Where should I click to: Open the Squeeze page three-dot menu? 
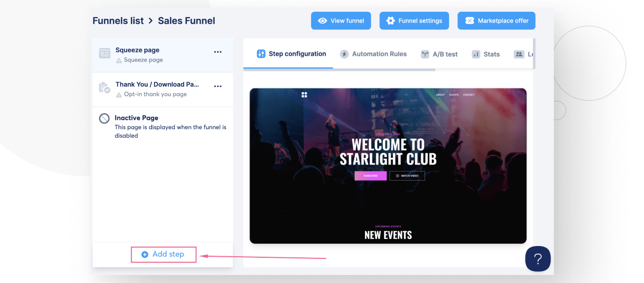point(218,52)
